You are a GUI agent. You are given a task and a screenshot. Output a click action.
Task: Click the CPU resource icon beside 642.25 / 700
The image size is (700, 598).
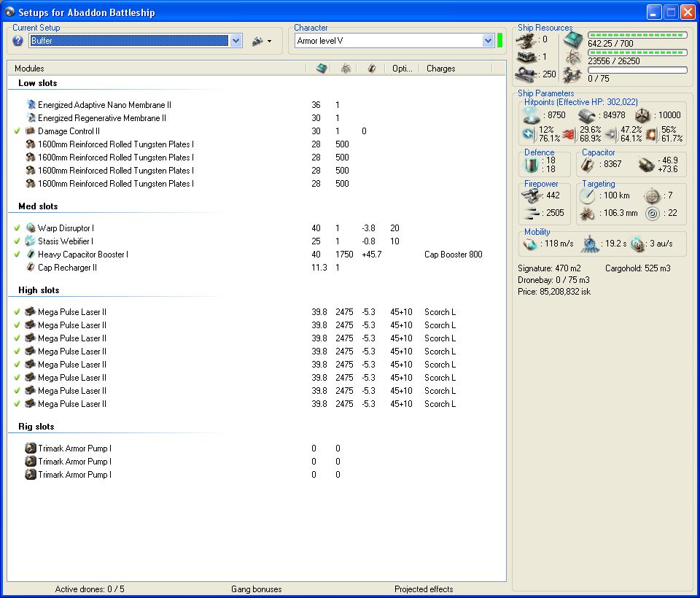[573, 41]
